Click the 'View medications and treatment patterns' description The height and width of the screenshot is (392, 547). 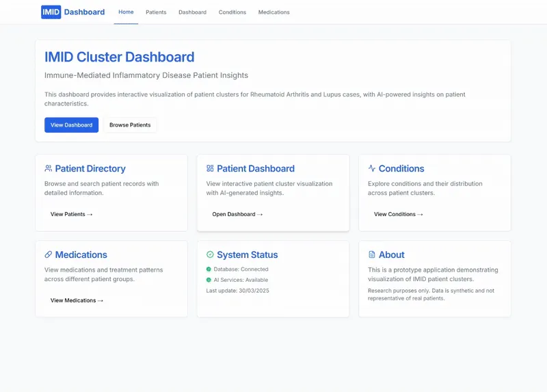[x=104, y=274]
